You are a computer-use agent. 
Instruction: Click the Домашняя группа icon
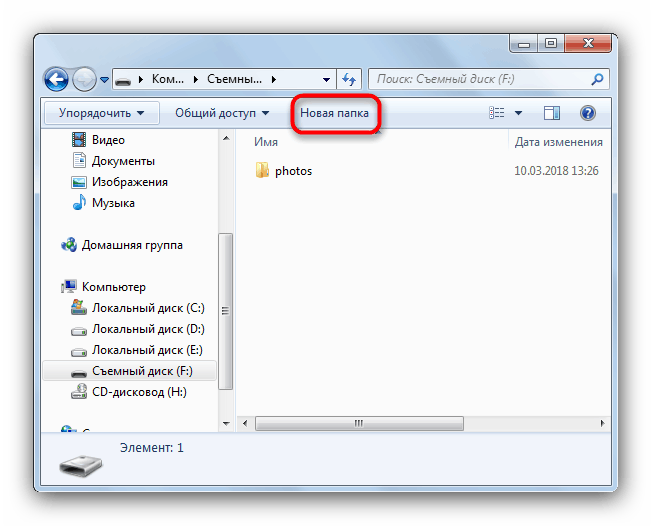[69, 244]
